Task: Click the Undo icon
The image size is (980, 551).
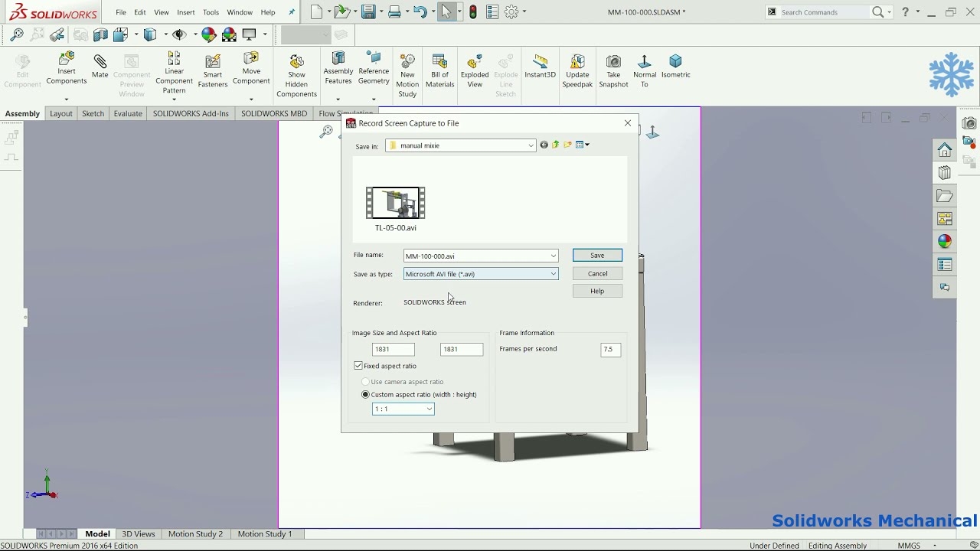Action: (420, 11)
